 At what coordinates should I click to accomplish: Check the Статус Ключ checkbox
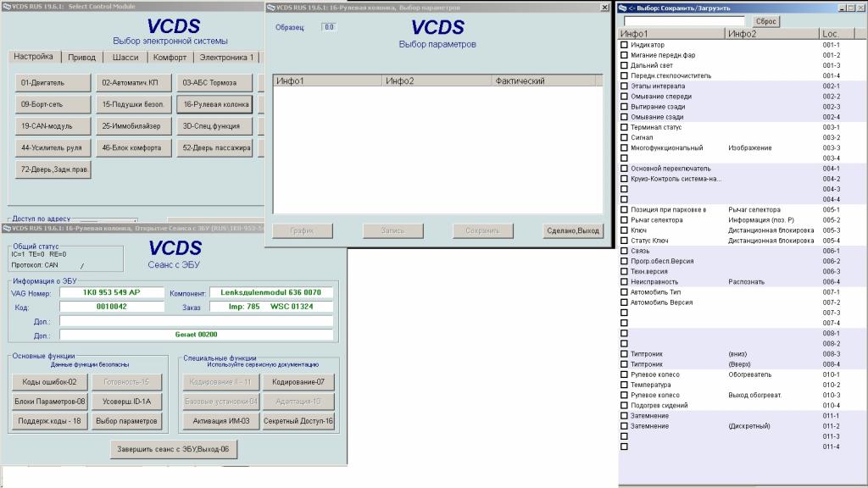[624, 241]
